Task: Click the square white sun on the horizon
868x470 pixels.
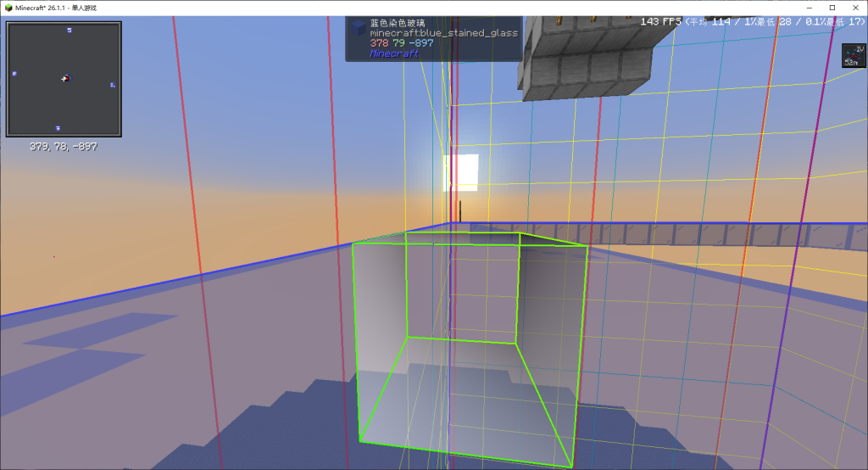Action: pyautogui.click(x=460, y=173)
